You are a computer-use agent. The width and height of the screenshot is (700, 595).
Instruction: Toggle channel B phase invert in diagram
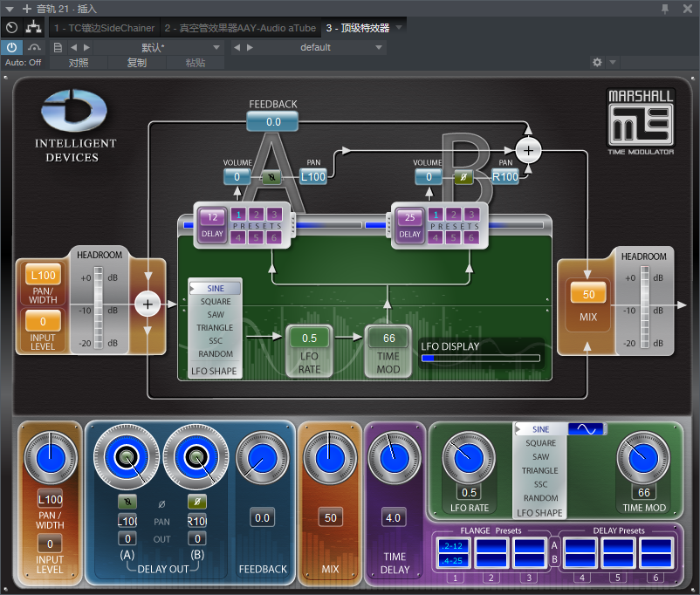pos(463,177)
